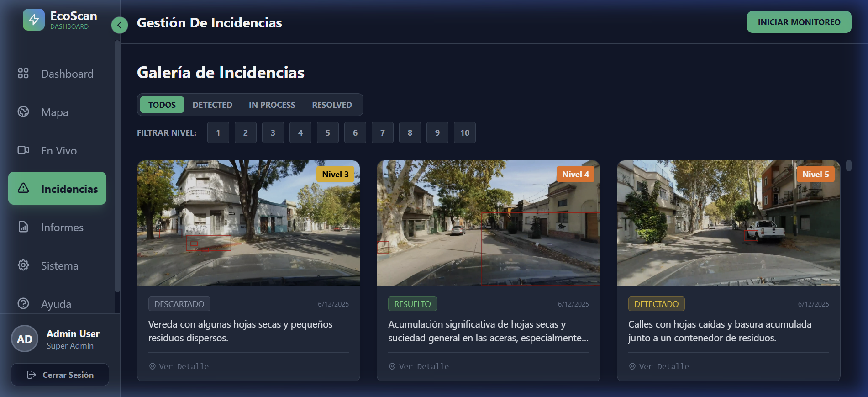Screen dimensions: 868x397
Task: Select the RESOLVED filter tab
Action: (332, 105)
